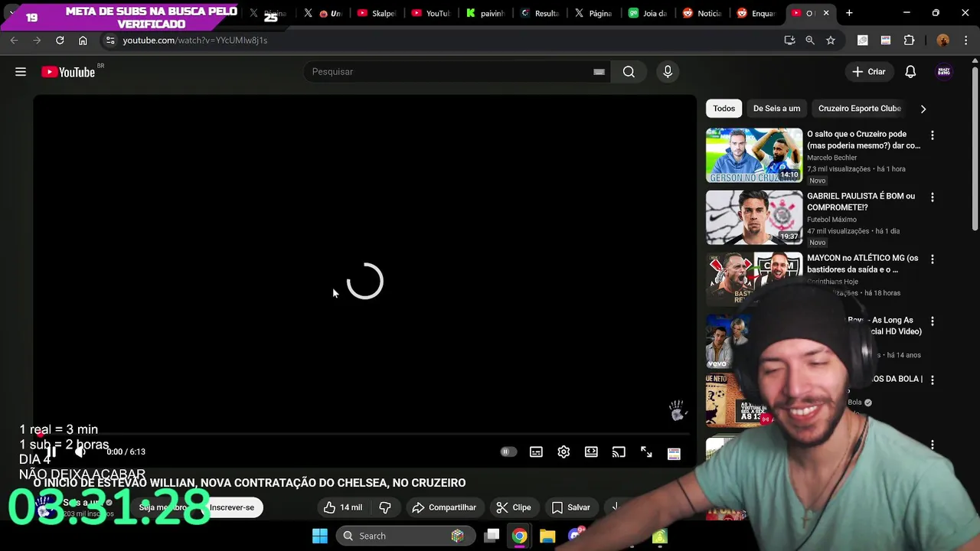Switch the player to theater mode
The height and width of the screenshot is (551, 980).
591,452
